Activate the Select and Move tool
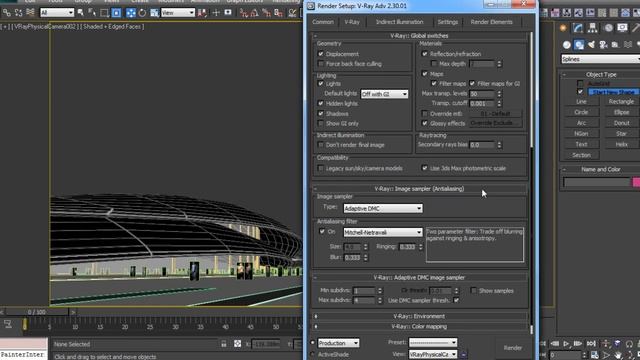Viewport: 640px width, 360px height. point(131,13)
